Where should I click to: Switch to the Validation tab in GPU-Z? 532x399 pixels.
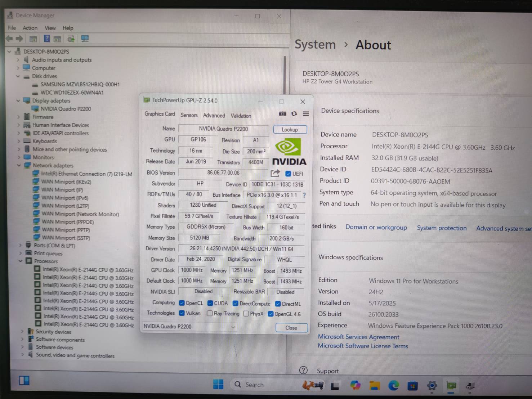coord(241,116)
